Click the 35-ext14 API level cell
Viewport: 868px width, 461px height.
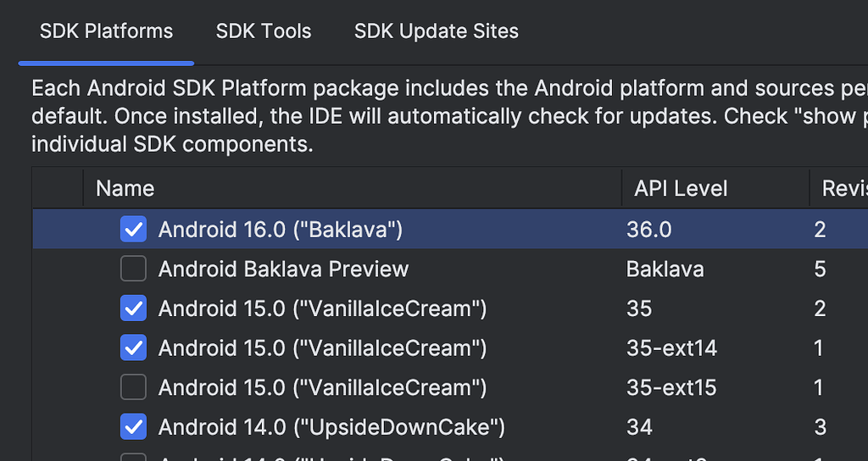coord(671,347)
